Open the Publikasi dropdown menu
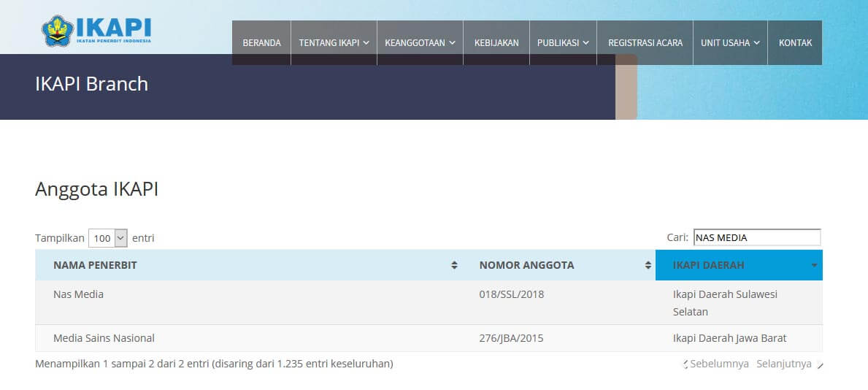This screenshot has height=390, width=868. 563,43
